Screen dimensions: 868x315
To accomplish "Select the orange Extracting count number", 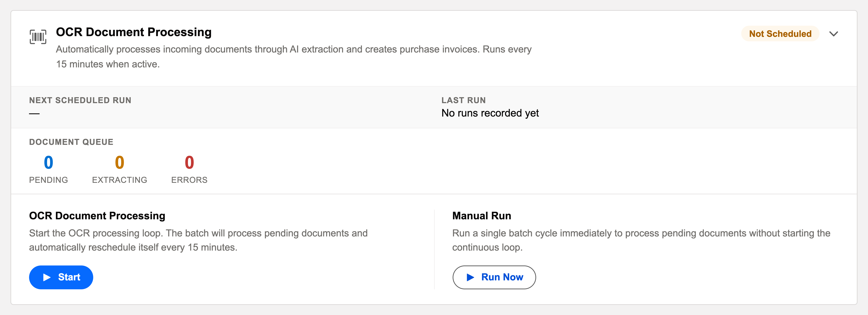I will point(120,162).
